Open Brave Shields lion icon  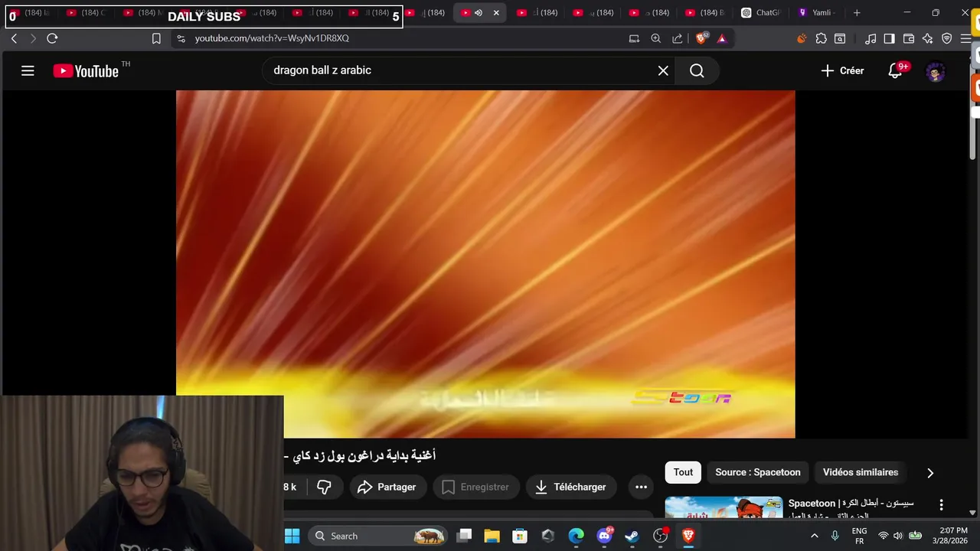click(701, 38)
